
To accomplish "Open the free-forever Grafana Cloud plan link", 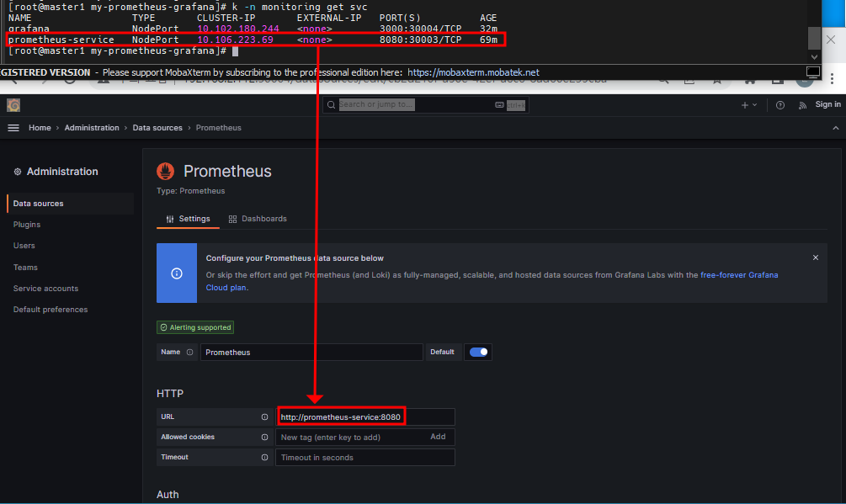I will coord(739,275).
